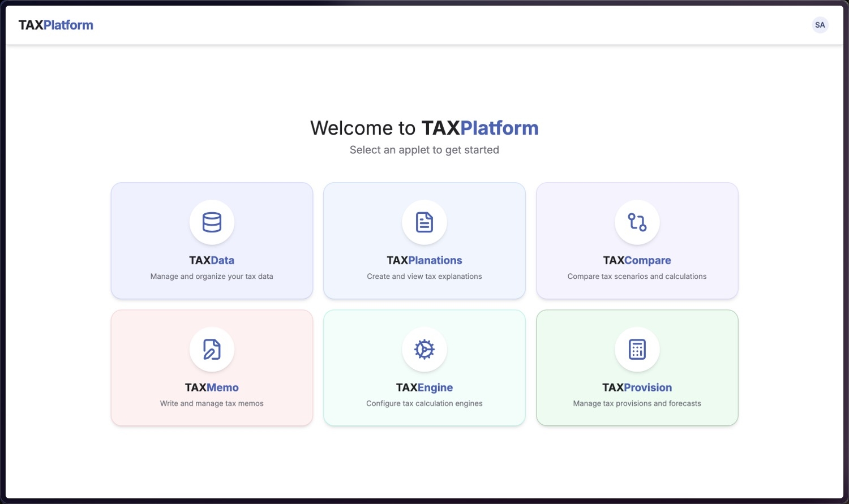Click the 'Welcome to TAXPlatform' heading
The height and width of the screenshot is (504, 849).
coord(424,128)
